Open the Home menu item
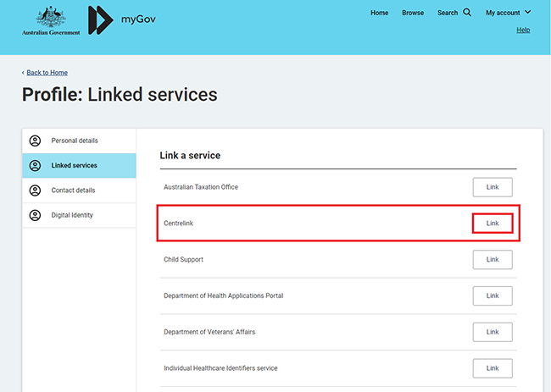 (x=379, y=13)
